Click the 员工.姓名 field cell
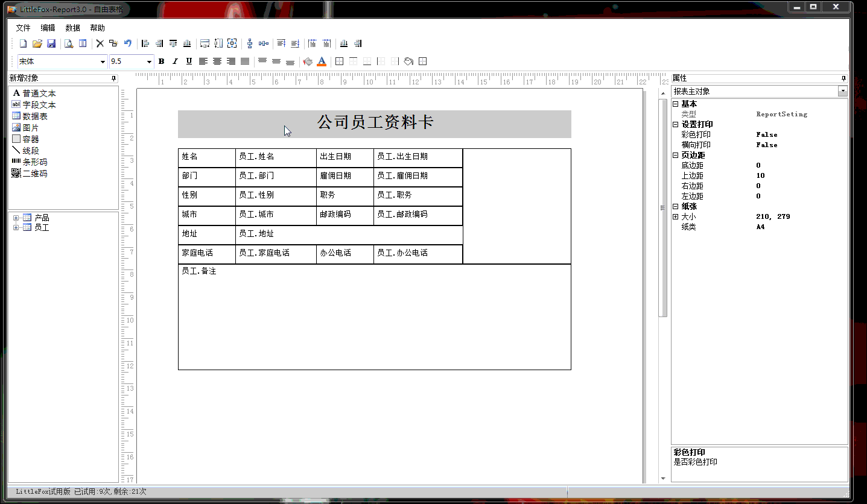 click(x=276, y=157)
